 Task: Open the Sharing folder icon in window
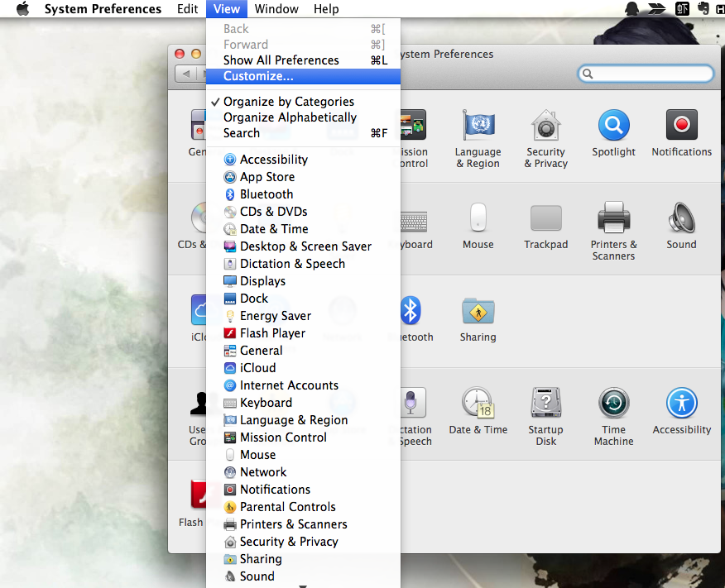478,311
